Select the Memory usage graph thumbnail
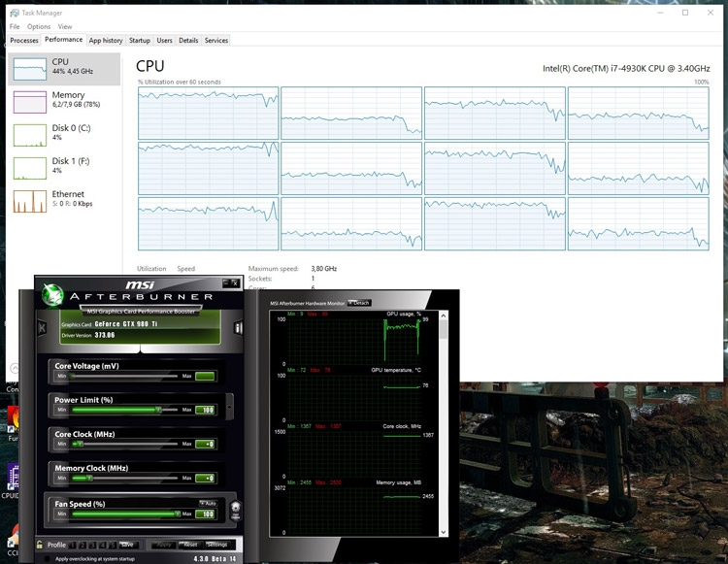Screen dimensions: 728x564 [x=29, y=102]
